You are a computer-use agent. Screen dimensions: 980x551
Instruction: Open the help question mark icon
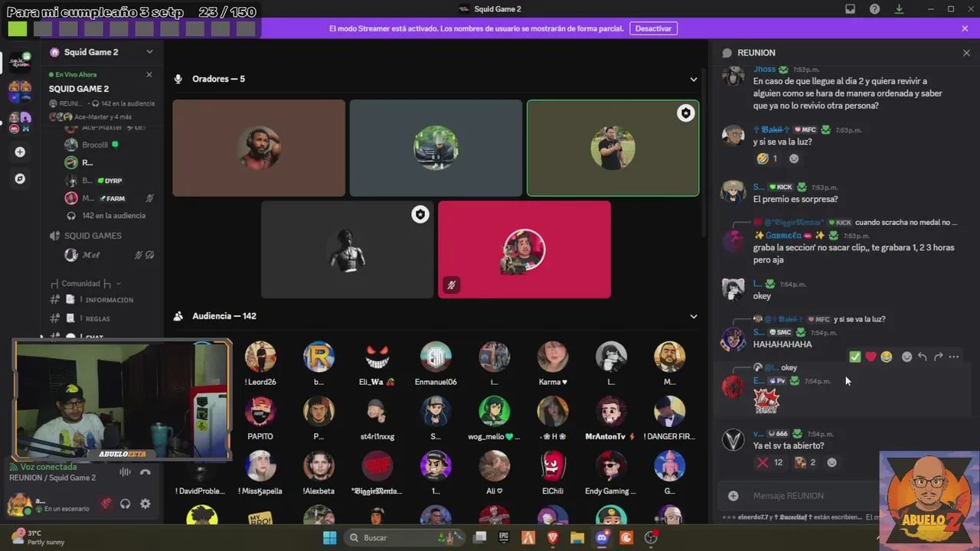[x=874, y=9]
